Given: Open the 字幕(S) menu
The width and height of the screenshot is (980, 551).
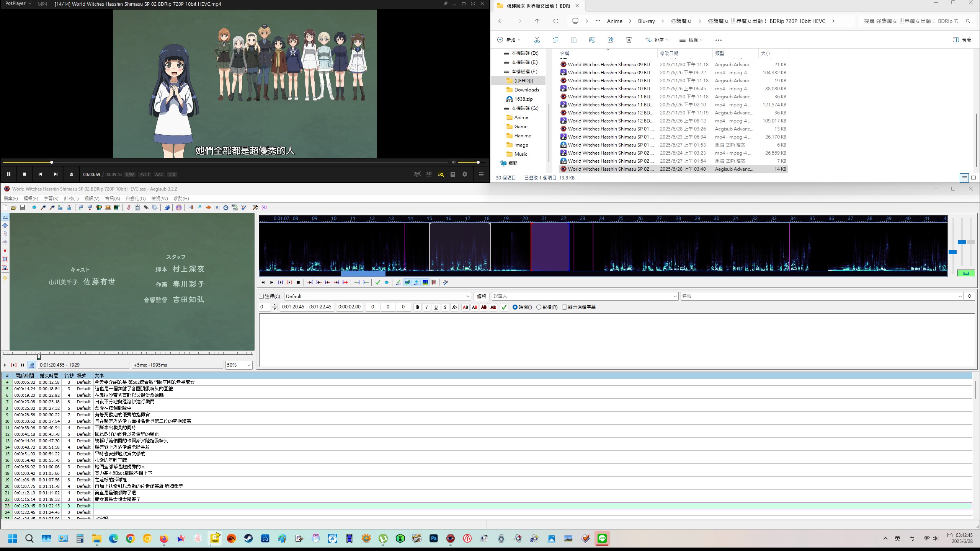Looking at the screenshot, I should [x=51, y=198].
